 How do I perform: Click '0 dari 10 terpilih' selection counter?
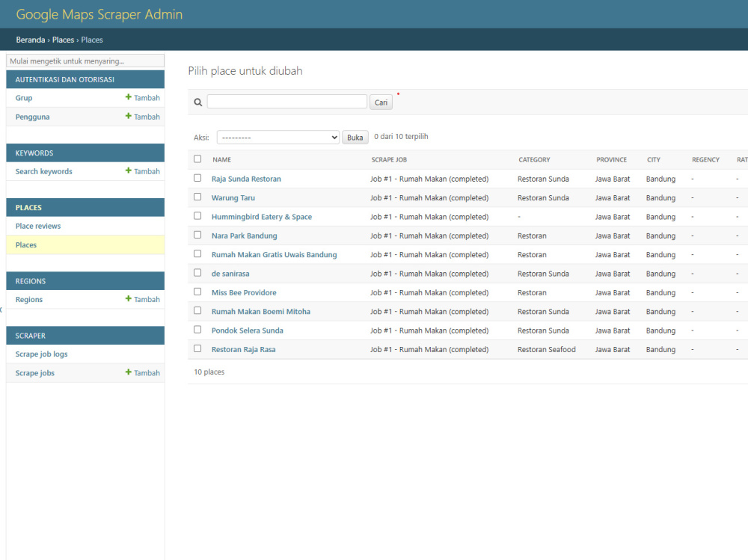point(401,136)
